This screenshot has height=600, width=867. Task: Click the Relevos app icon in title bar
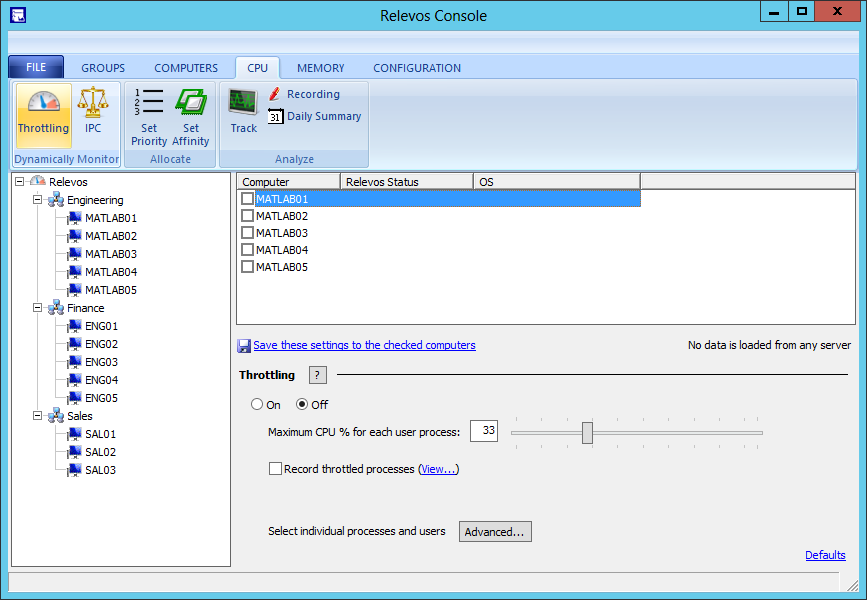18,15
